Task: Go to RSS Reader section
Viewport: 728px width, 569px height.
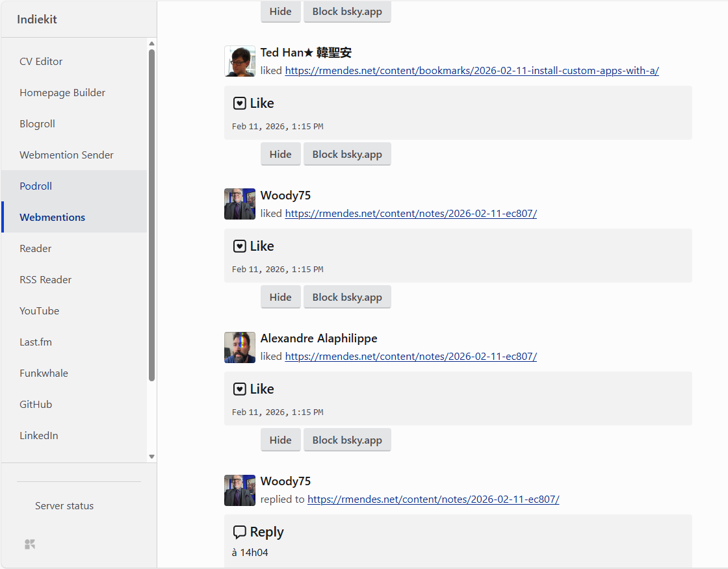Action: pos(45,279)
